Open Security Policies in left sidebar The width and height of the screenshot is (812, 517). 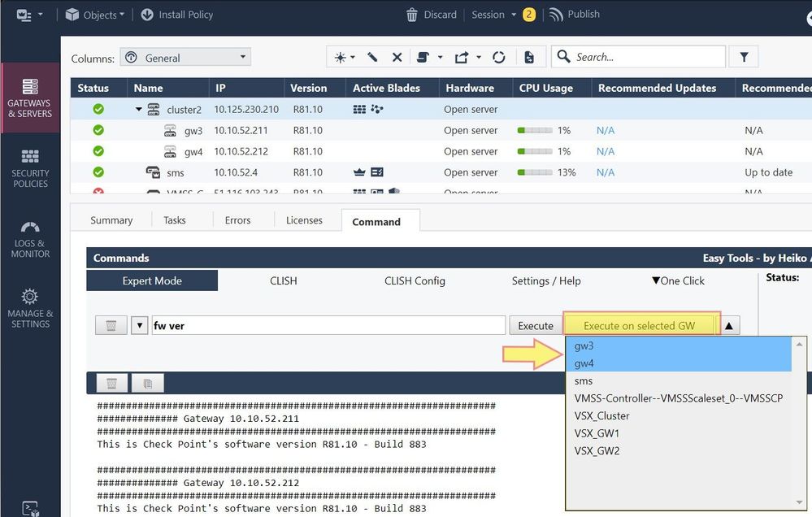tap(30, 167)
